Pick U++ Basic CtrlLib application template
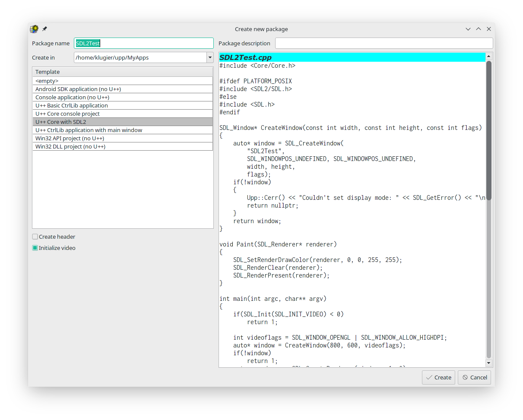 pos(123,105)
